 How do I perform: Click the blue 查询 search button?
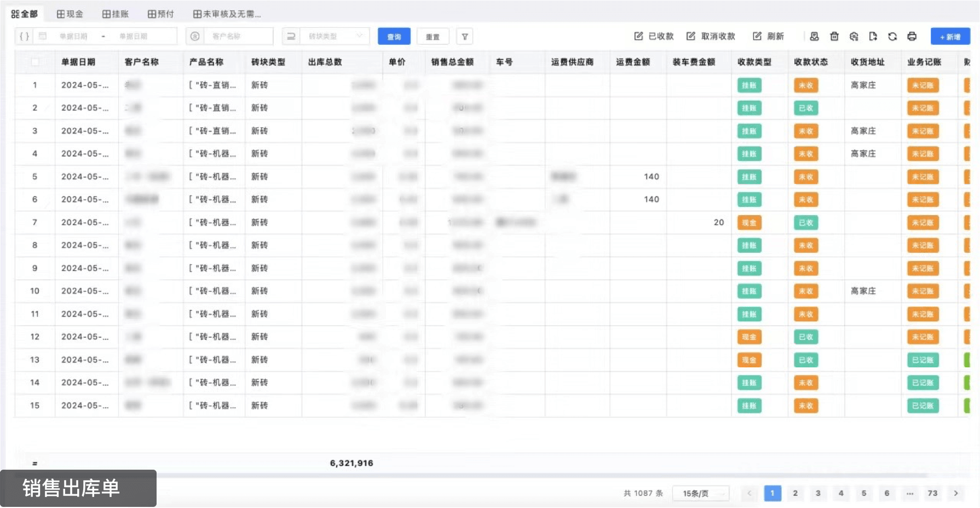pyautogui.click(x=394, y=37)
